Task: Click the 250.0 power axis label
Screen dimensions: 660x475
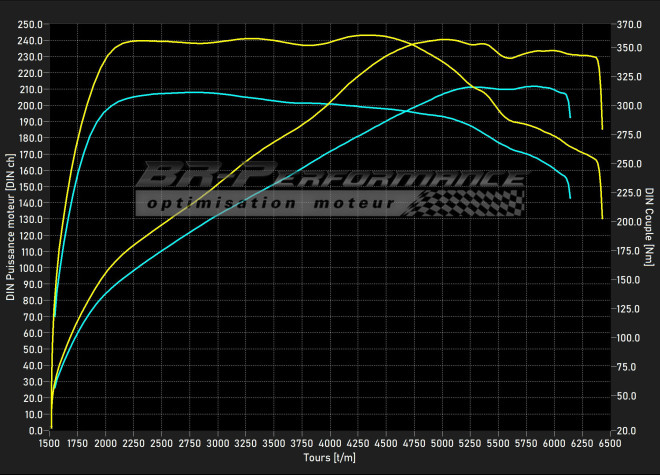Action: point(30,25)
